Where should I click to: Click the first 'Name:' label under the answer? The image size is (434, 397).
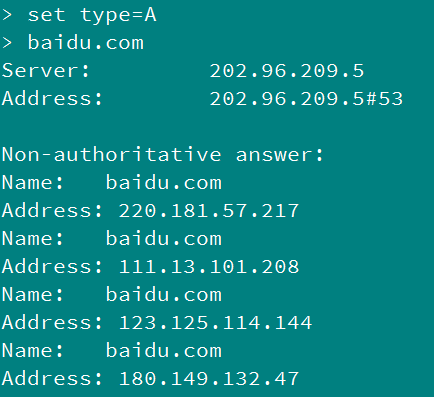pyautogui.click(x=33, y=183)
